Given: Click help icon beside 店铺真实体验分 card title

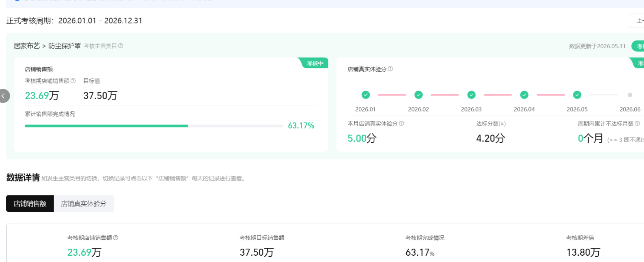Looking at the screenshot, I should [390, 69].
